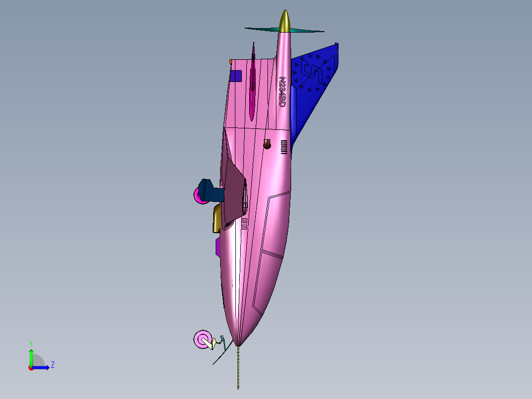Select the orange wing tip light

click(231, 62)
